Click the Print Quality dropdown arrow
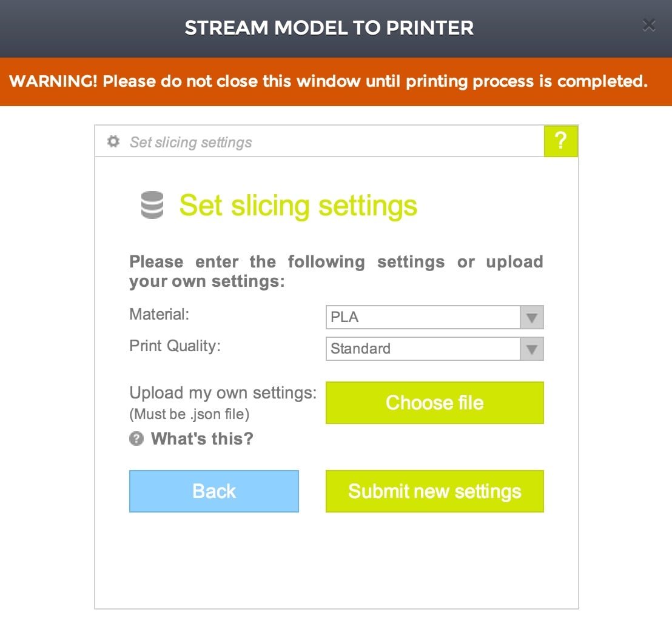This screenshot has width=672, height=632. (x=532, y=349)
